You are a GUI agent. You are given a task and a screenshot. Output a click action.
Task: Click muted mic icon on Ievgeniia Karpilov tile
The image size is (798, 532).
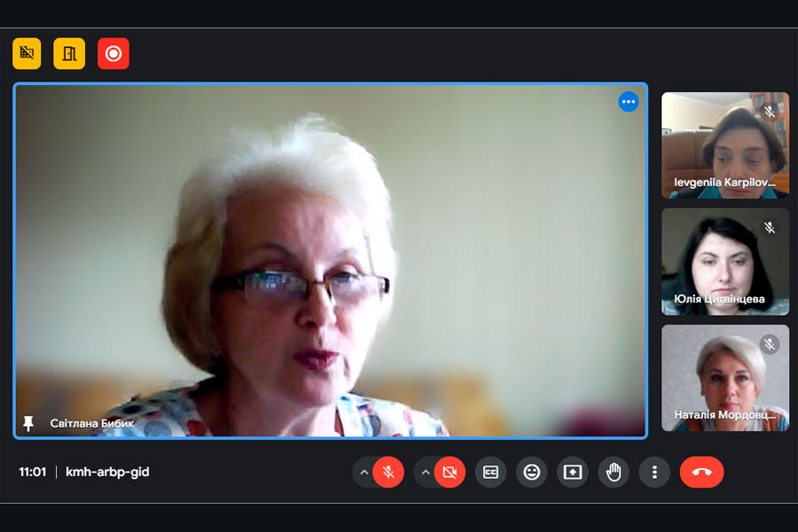pyautogui.click(x=770, y=111)
